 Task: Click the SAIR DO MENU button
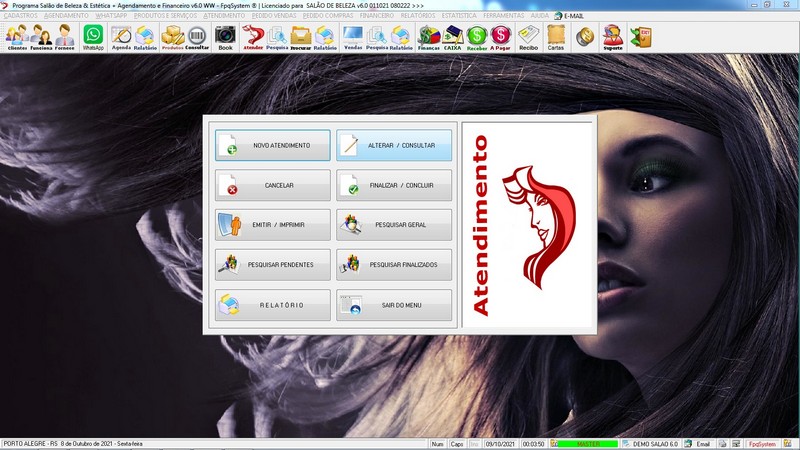tap(394, 305)
